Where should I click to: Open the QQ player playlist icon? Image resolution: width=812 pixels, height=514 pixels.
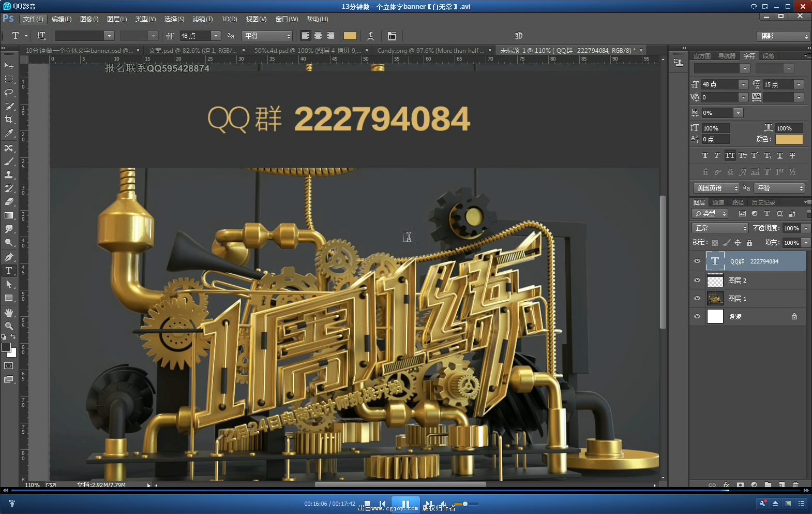click(x=801, y=503)
